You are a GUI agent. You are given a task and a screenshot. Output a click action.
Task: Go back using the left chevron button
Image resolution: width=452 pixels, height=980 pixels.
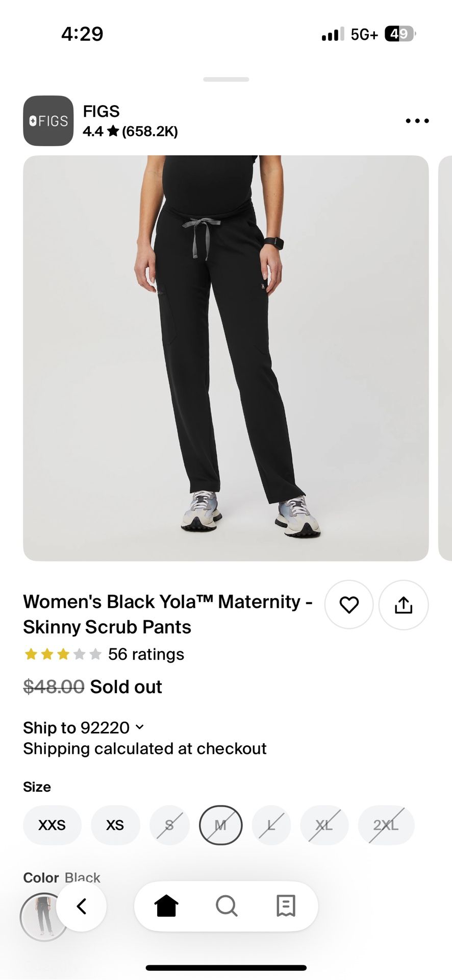click(x=82, y=906)
